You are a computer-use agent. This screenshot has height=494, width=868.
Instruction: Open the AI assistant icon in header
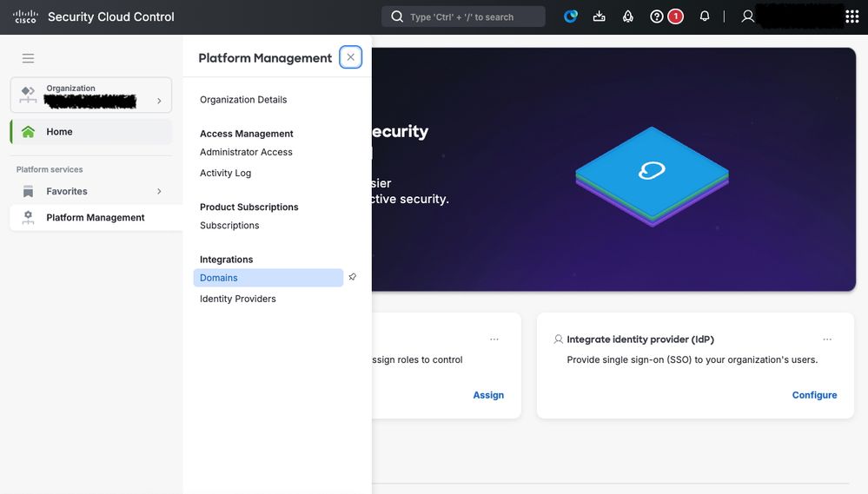click(570, 16)
